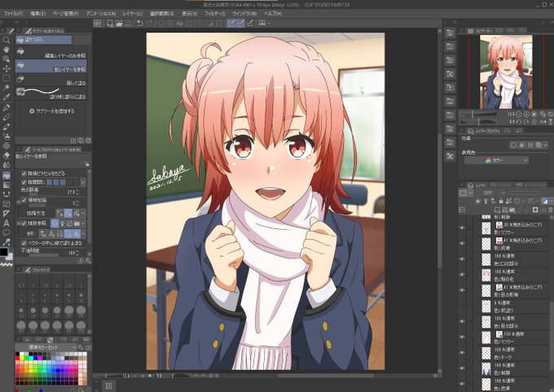Select the Zoom magnifier tool
Image resolution: width=554 pixels, height=392 pixels.
coord(7,40)
